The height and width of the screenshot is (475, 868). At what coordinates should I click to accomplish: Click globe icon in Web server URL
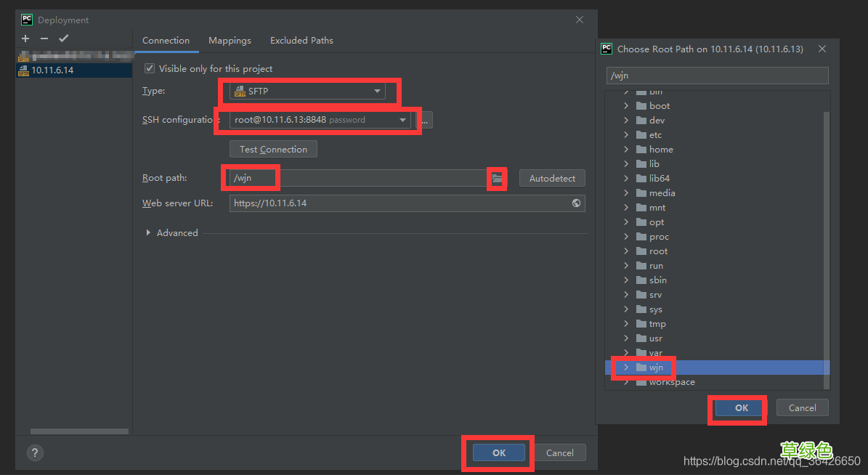coord(576,203)
